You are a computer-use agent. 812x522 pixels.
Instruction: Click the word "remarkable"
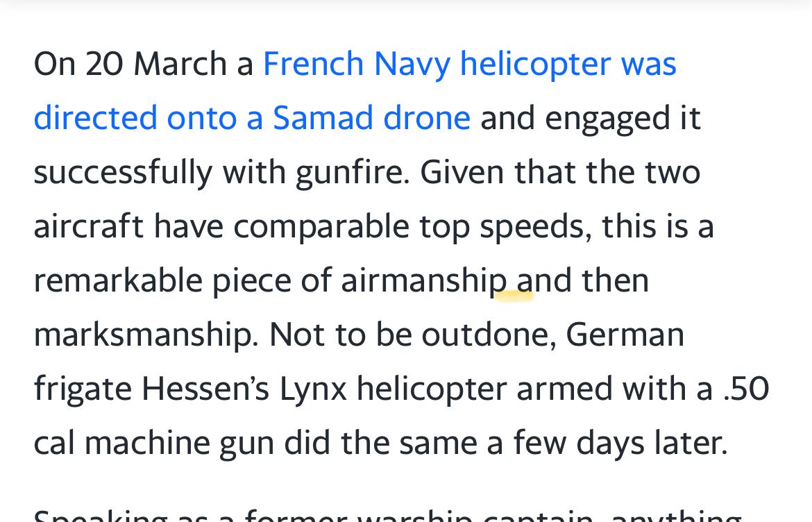118,280
